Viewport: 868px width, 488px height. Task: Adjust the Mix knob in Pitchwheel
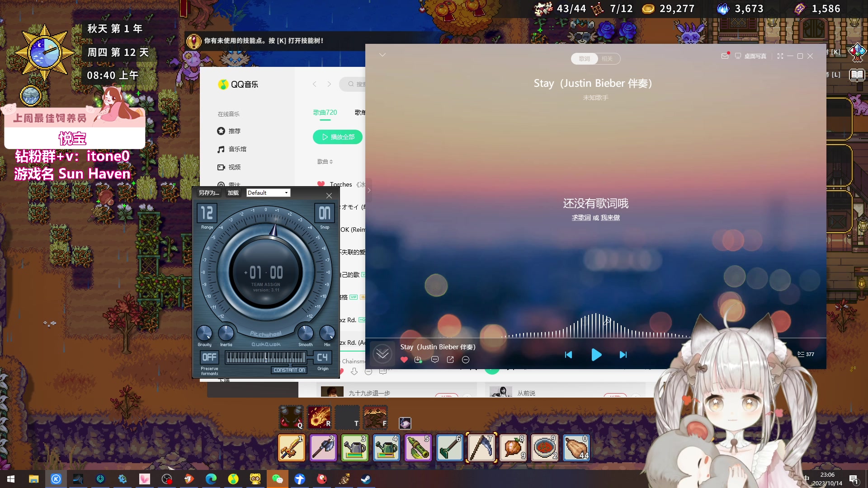click(327, 333)
